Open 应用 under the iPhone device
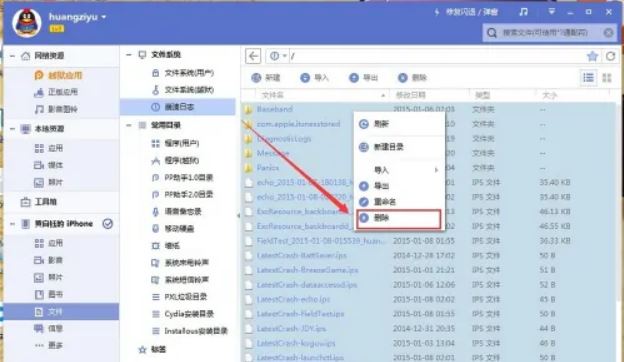Image resolution: width=624 pixels, height=362 pixels. (x=49, y=243)
